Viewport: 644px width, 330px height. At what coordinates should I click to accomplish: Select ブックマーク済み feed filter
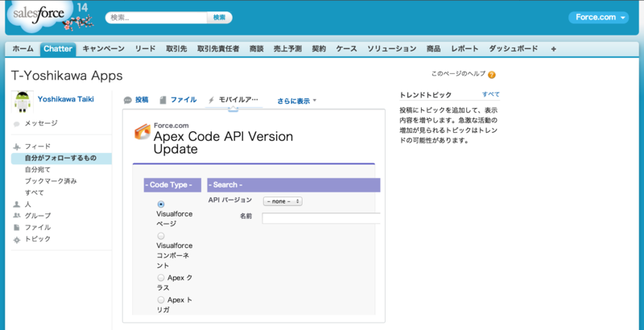(51, 181)
